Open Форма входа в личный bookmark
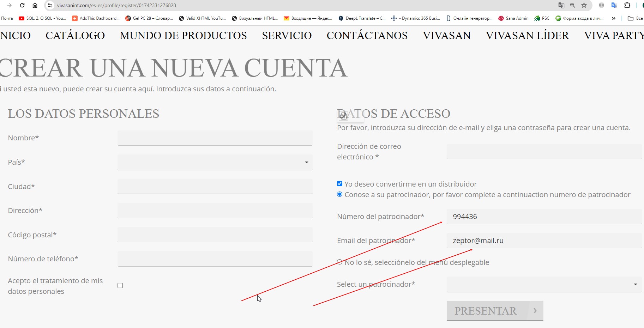 pyautogui.click(x=579, y=18)
